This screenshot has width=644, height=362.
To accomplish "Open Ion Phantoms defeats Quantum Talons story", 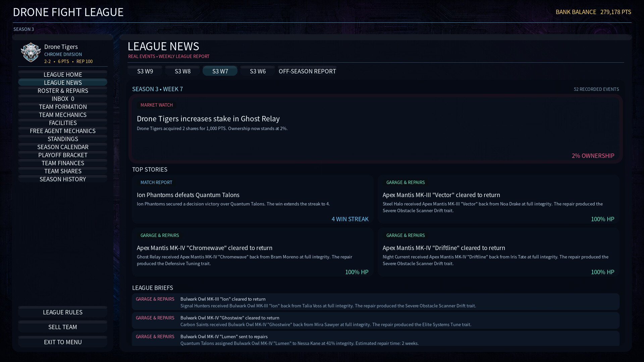I will pyautogui.click(x=253, y=199).
